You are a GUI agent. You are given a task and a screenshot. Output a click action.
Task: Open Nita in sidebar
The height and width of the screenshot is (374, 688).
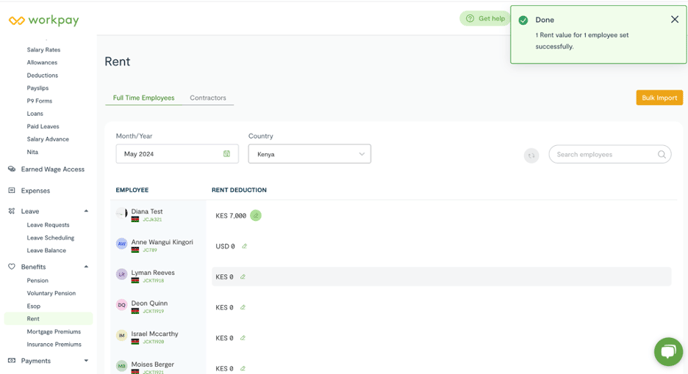[x=32, y=152]
